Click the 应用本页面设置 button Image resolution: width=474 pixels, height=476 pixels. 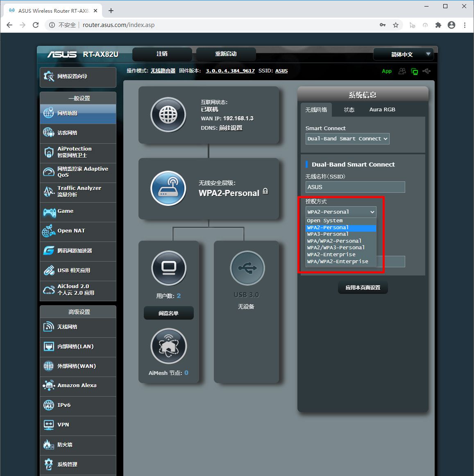pyautogui.click(x=363, y=288)
